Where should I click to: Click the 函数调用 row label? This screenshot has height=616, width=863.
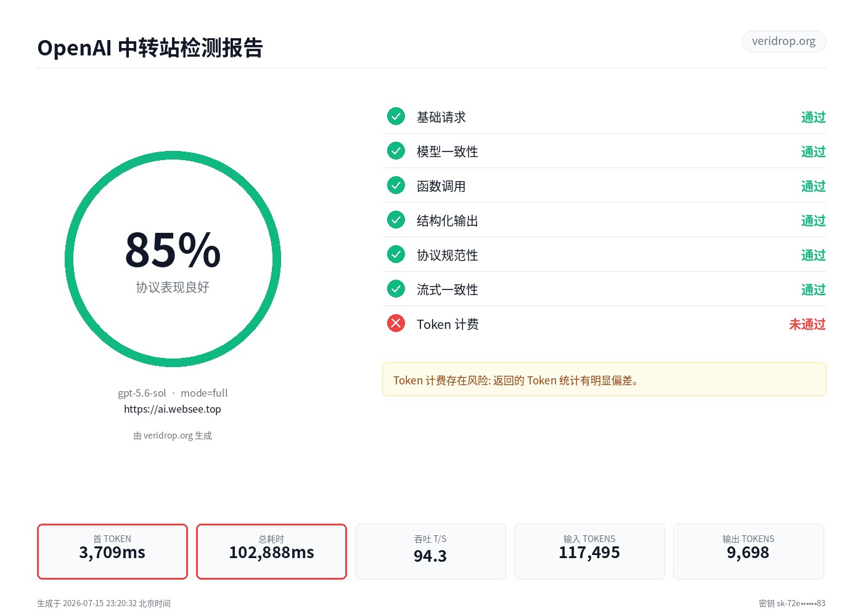(x=441, y=186)
